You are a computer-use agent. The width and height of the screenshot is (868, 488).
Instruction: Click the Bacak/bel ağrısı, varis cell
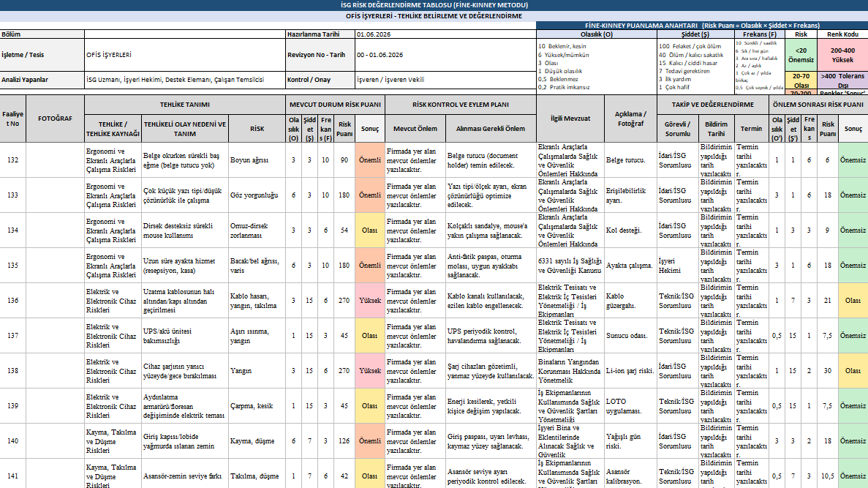tap(257, 266)
